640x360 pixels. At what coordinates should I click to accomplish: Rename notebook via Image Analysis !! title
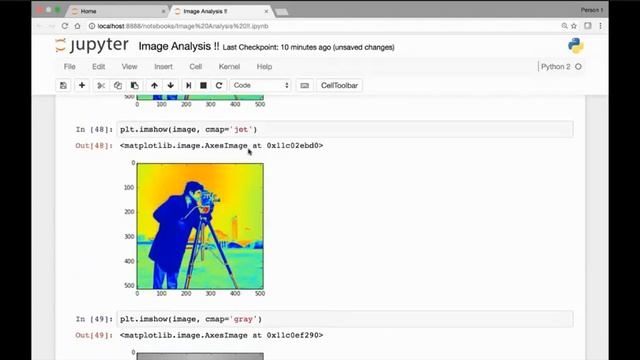click(x=179, y=46)
